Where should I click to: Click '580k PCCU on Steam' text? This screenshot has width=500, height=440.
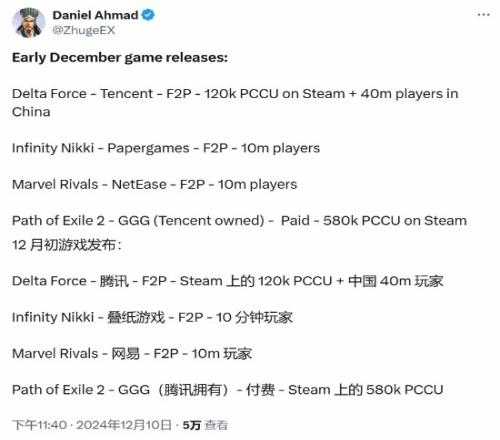pos(395,221)
